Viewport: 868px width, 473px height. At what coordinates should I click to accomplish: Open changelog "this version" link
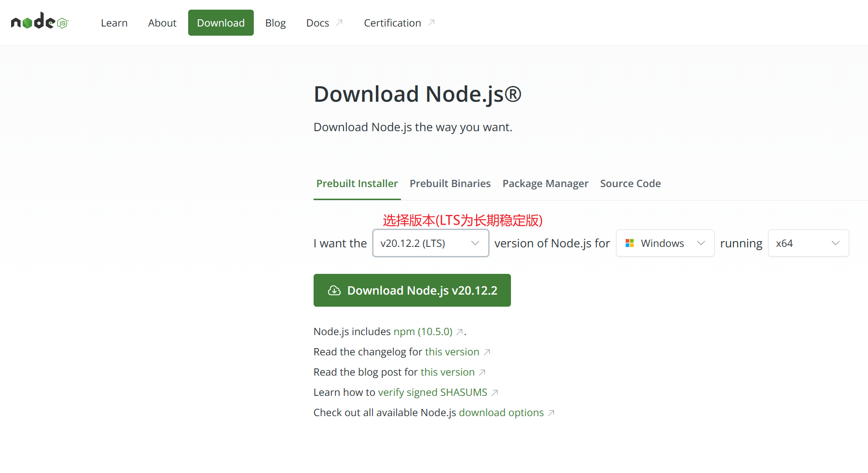click(452, 352)
